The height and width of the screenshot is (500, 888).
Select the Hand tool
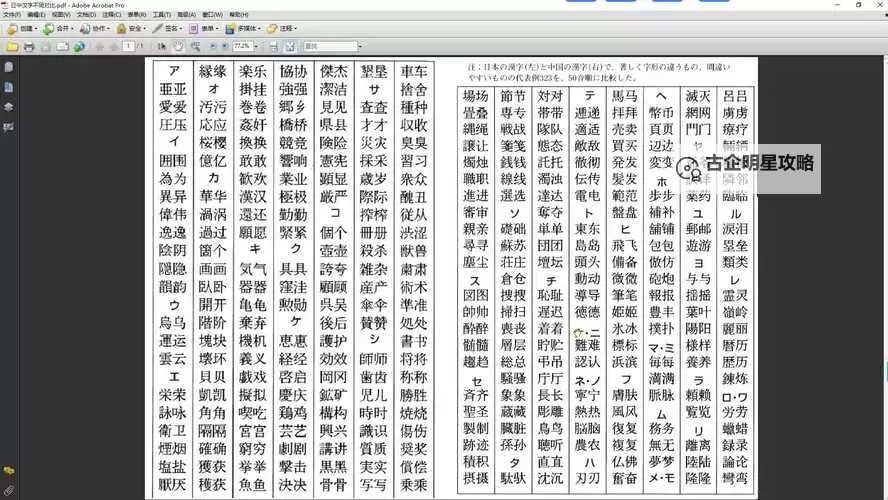(x=178, y=46)
